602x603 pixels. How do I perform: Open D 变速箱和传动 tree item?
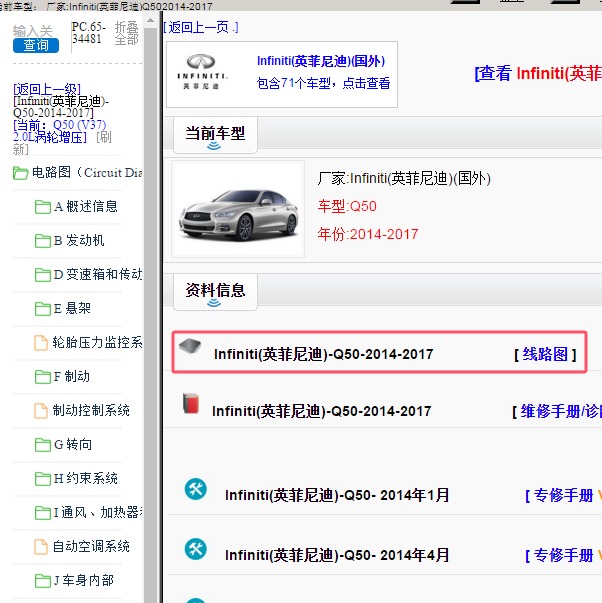coord(98,274)
